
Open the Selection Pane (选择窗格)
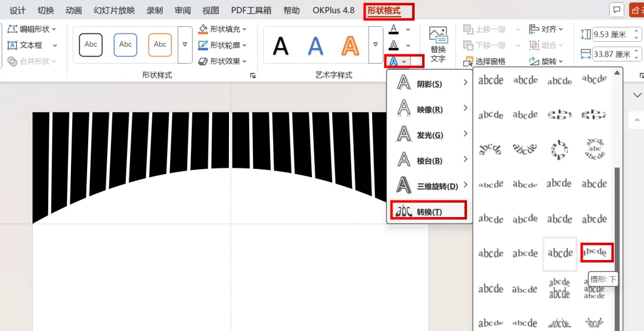click(x=485, y=61)
